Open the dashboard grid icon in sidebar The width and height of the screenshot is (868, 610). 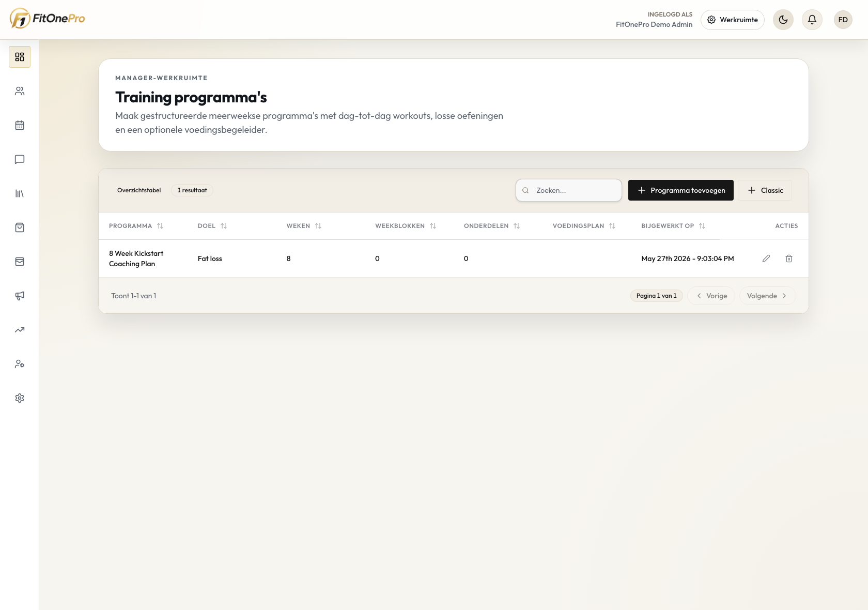click(20, 57)
